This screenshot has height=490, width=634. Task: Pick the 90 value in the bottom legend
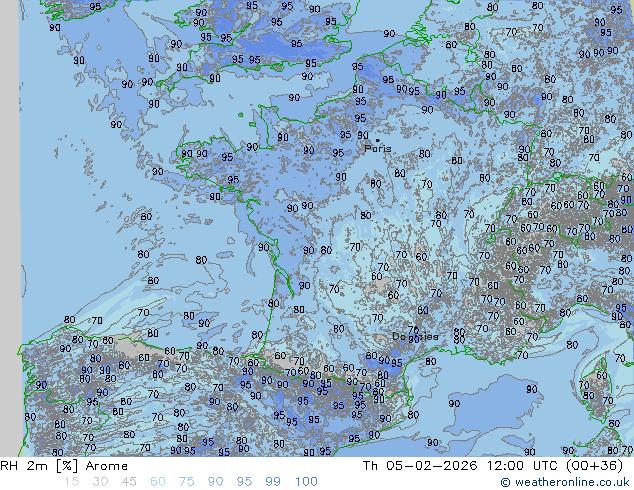click(216, 482)
